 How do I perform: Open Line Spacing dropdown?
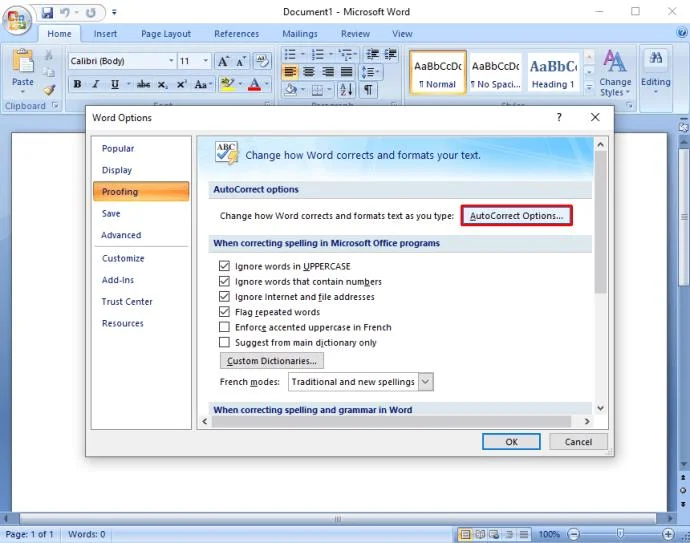371,71
